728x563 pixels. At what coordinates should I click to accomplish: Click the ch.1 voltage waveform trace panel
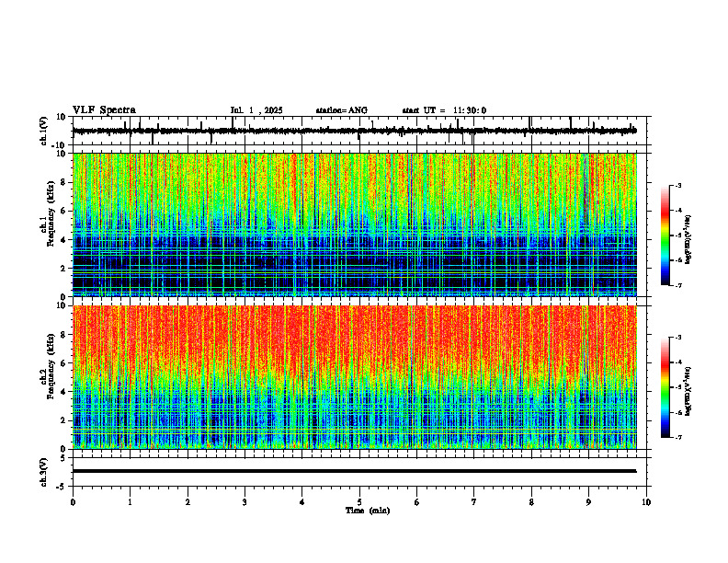click(361, 131)
